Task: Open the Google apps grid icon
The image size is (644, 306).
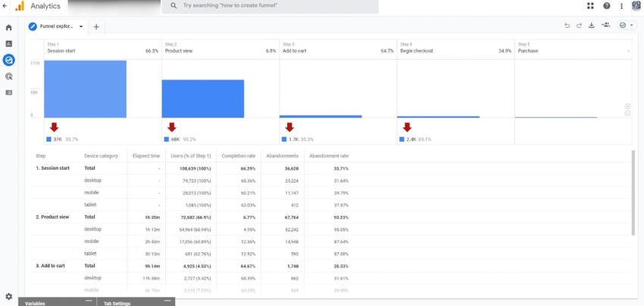Action: 591,6
